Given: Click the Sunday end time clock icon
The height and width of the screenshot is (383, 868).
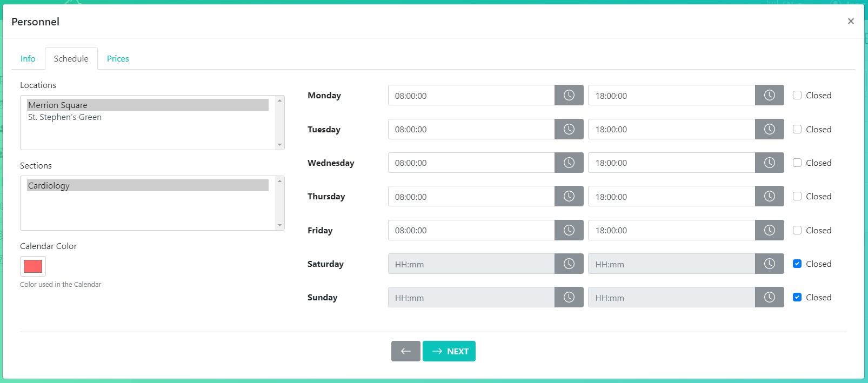Looking at the screenshot, I should coord(769,297).
